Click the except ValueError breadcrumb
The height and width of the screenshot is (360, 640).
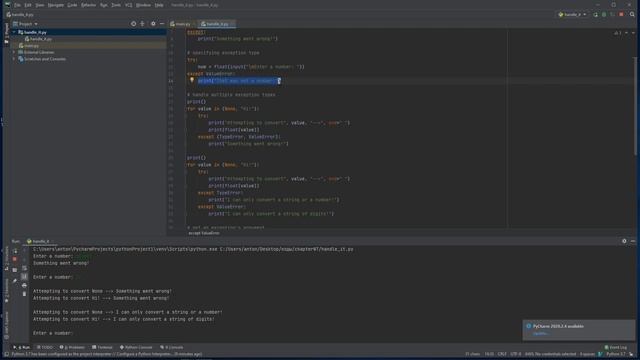click(x=204, y=233)
